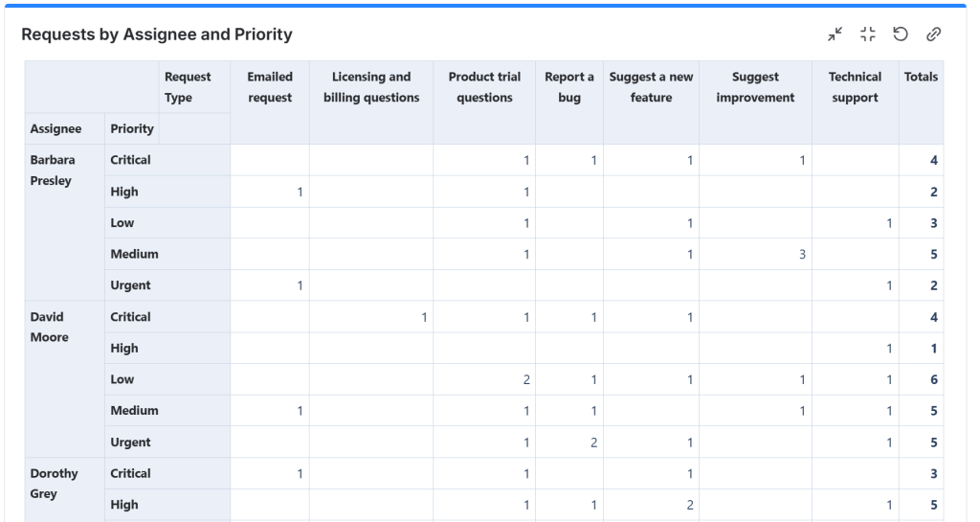
Task: Open David Moore Low total of 6
Action: point(933,380)
